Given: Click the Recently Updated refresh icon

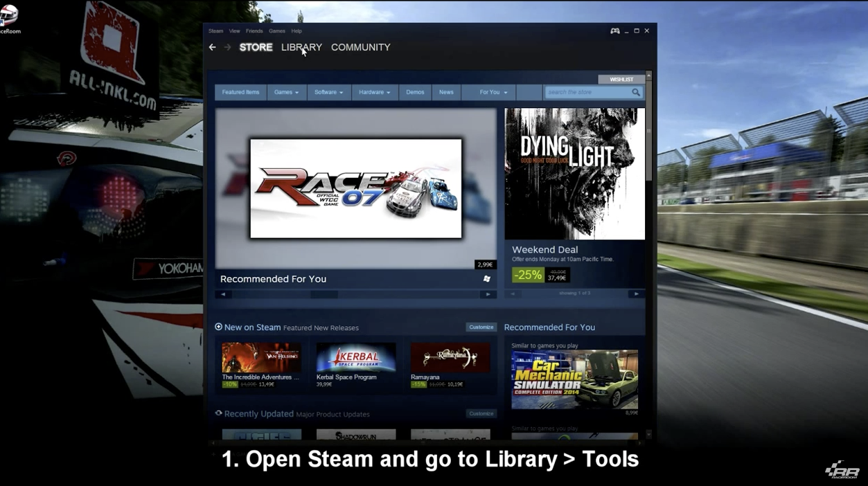Looking at the screenshot, I should (x=219, y=413).
